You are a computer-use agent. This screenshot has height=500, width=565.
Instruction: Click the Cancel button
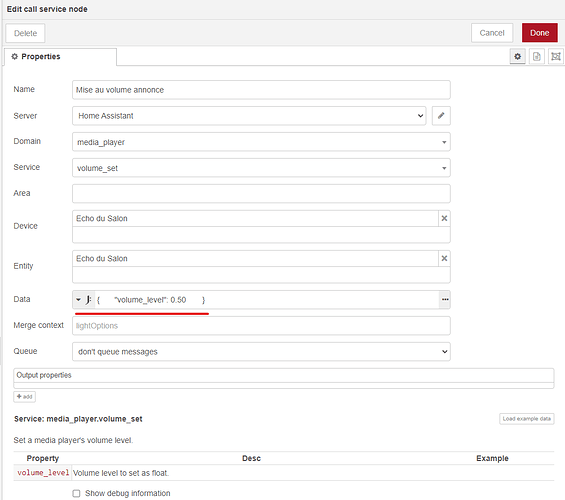click(492, 33)
